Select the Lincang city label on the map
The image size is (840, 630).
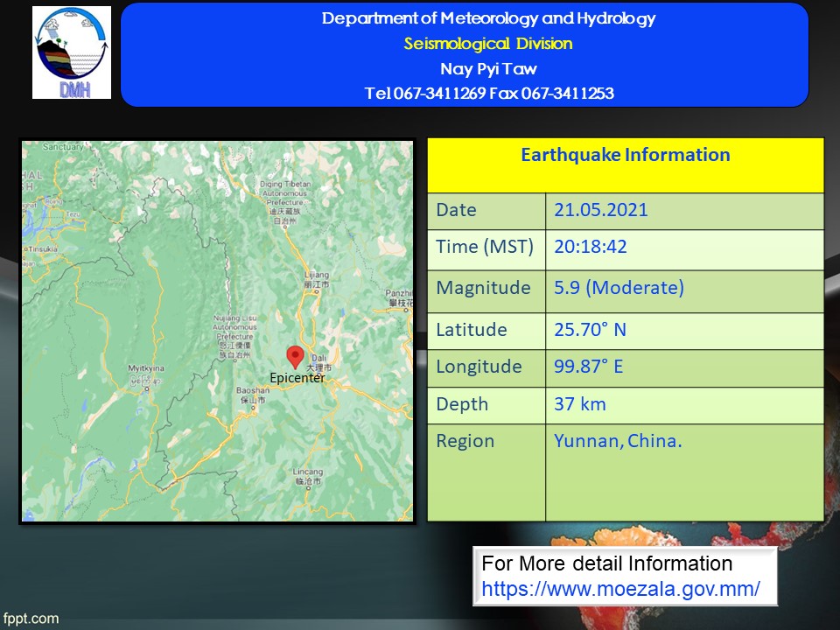click(x=308, y=476)
